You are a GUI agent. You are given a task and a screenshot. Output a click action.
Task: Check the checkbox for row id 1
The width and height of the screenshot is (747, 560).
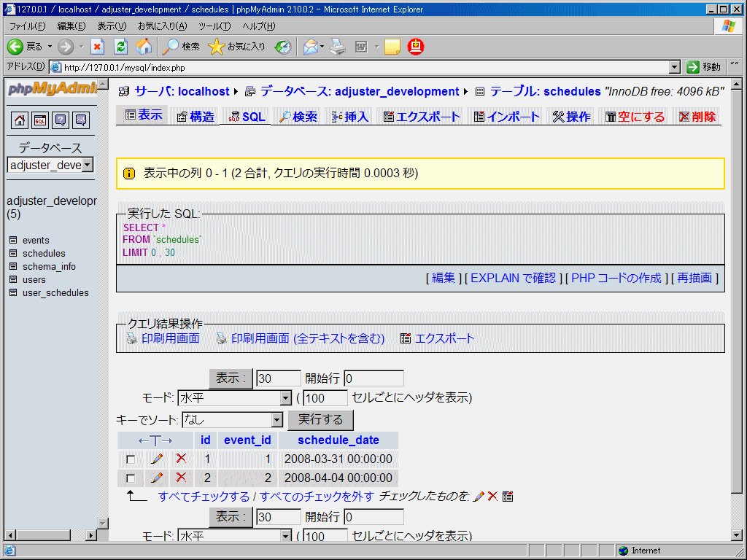point(132,459)
